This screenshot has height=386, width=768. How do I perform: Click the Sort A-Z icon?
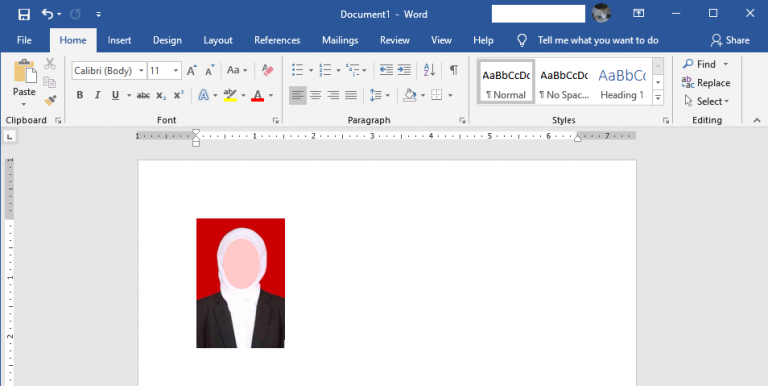point(430,70)
